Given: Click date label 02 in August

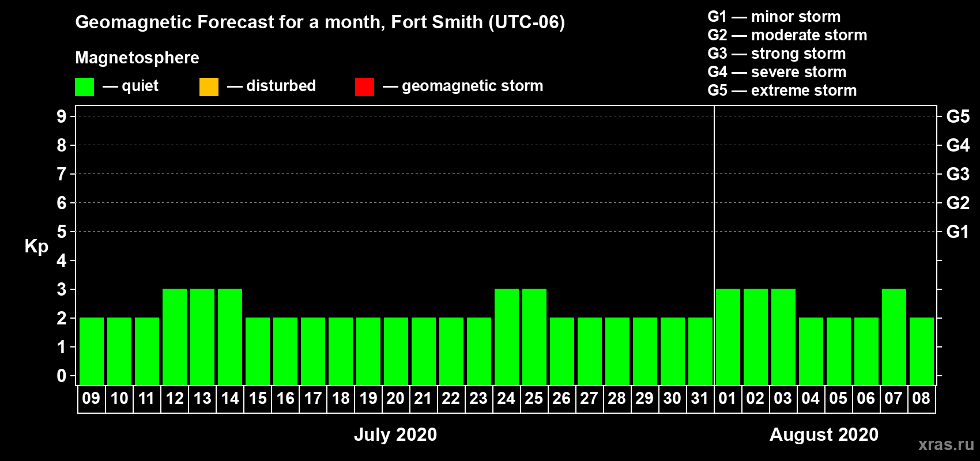Looking at the screenshot, I should [x=755, y=398].
